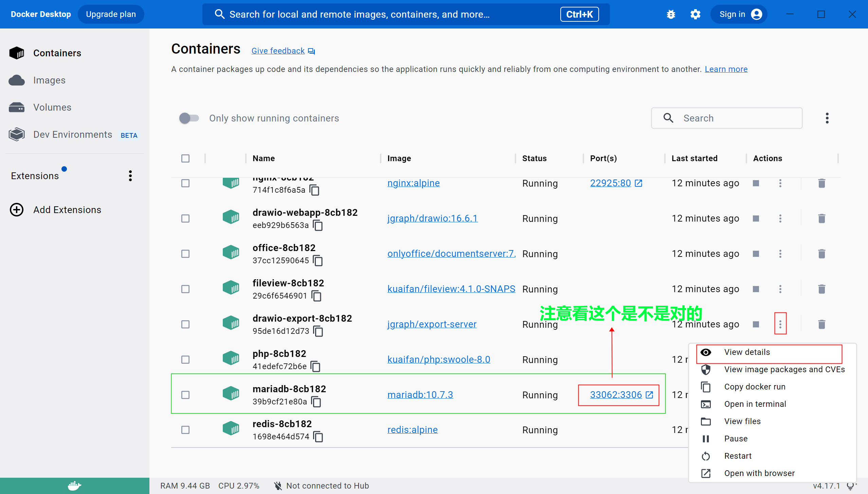Screen dimensions: 868x494
Task: Open mariadb:10.7.3 image link
Action: pos(420,395)
